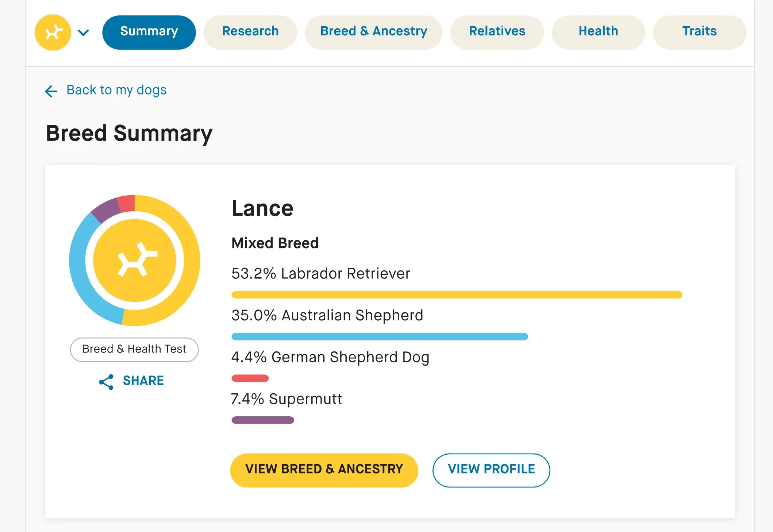The image size is (773, 532).
Task: Click the Breed & Health Test badge
Action: coord(134,349)
